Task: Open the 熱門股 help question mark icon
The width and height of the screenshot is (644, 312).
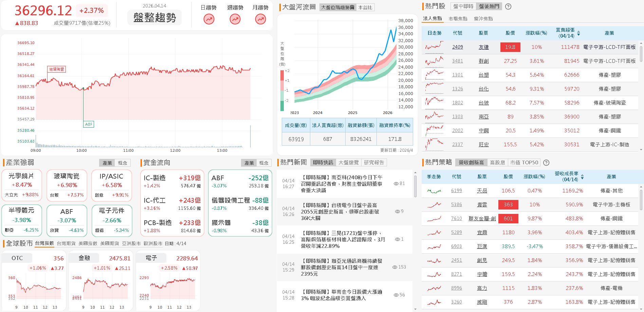Action: [508, 6]
